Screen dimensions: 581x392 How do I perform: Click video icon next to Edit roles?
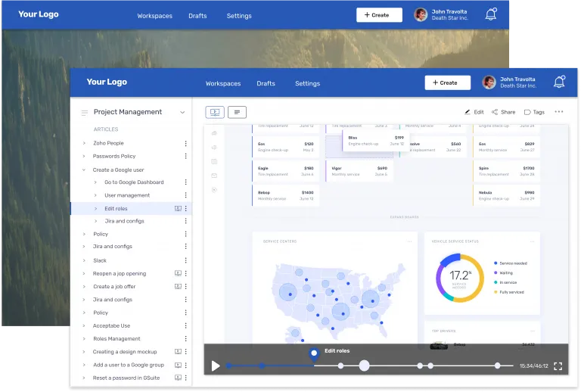[178, 208]
